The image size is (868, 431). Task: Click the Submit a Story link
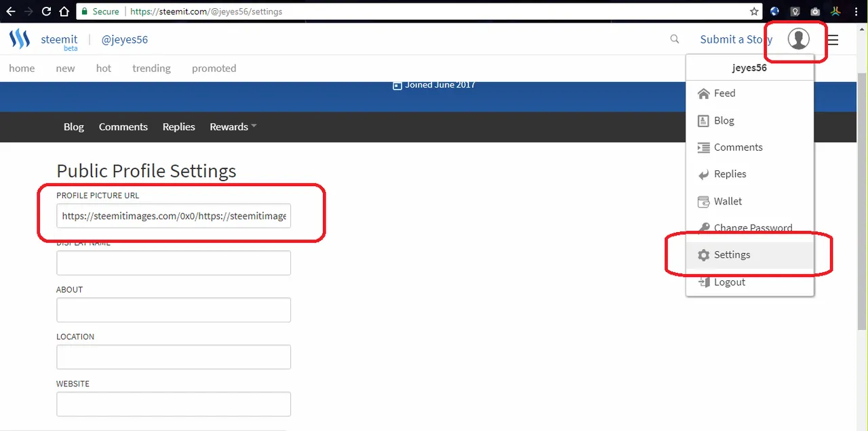tap(736, 39)
